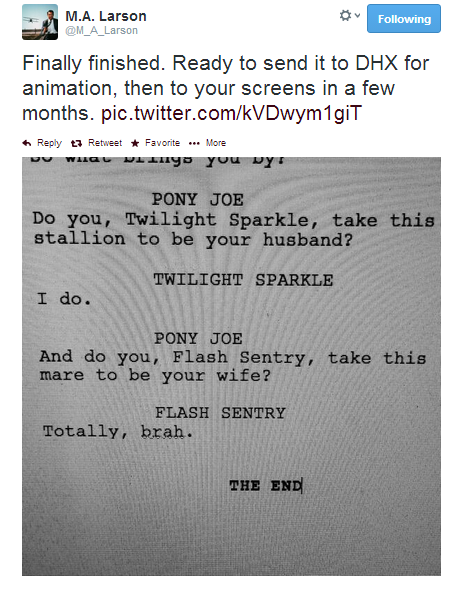Click M.A. Larson's avatar picture
The image size is (463, 590).
point(40,22)
